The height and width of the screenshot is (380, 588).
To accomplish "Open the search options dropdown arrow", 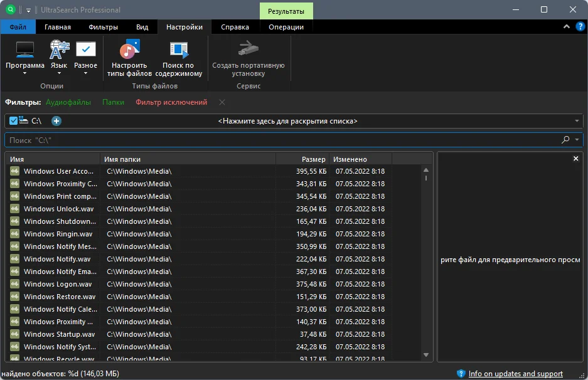I will 577,140.
